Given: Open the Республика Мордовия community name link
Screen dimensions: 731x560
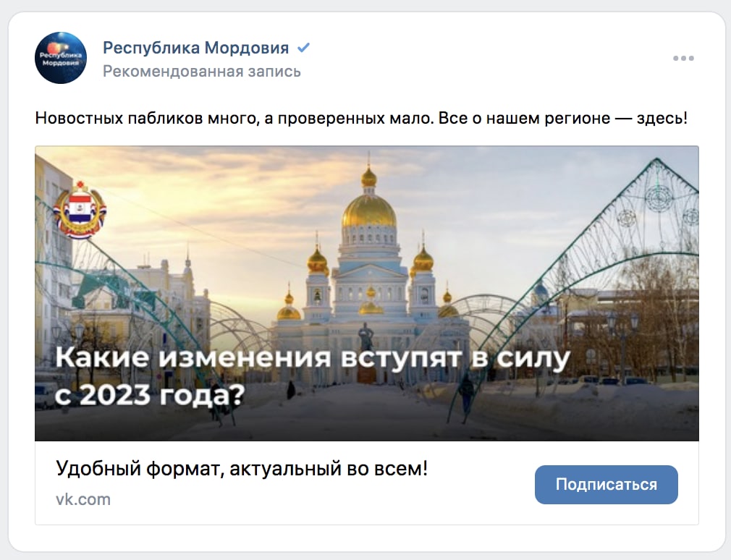Looking at the screenshot, I should click(196, 48).
